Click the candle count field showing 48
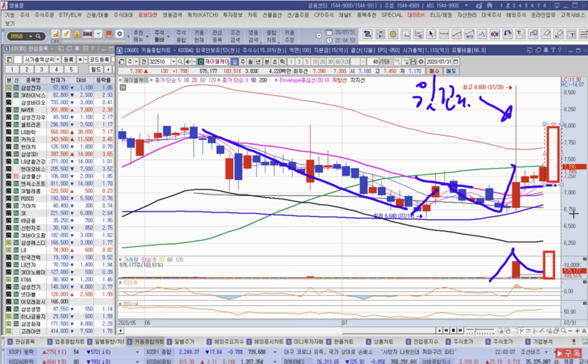 373,62
